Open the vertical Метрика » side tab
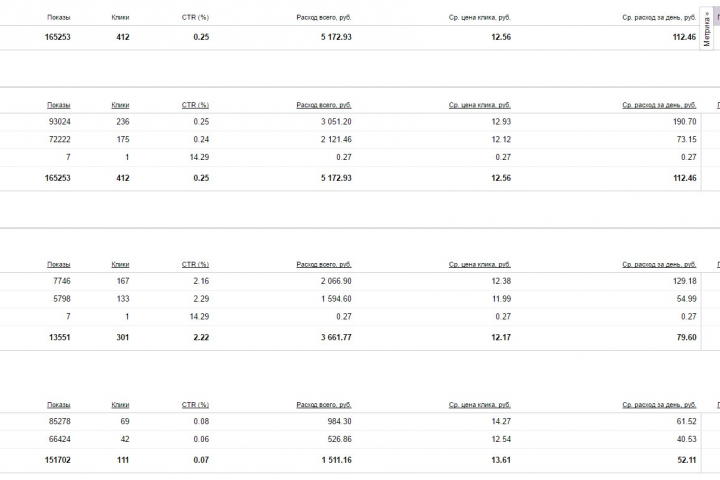720x480 pixels. coord(706,29)
